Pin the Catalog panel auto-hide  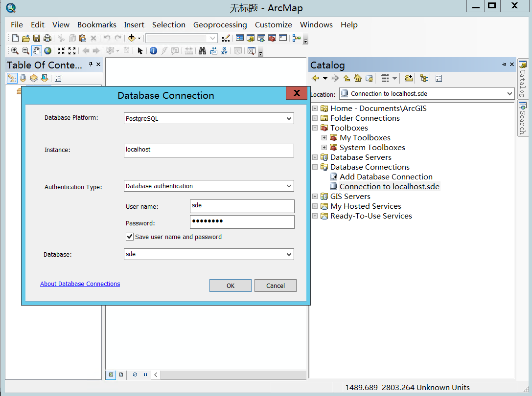pos(504,64)
